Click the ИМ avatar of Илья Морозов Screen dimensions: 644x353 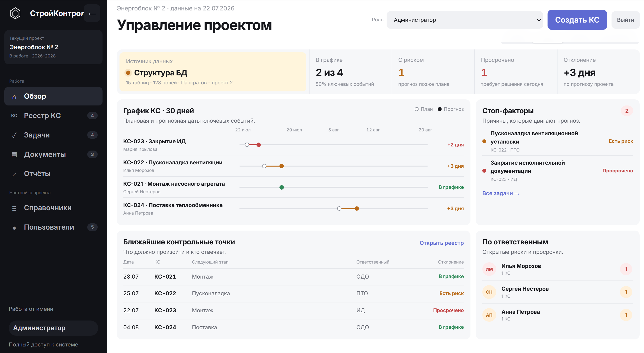[489, 269]
